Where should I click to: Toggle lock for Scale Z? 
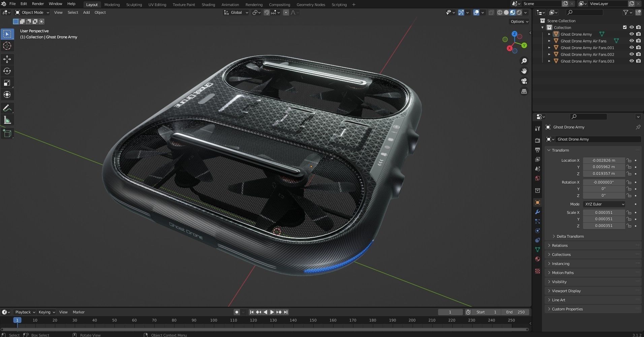[x=629, y=226]
